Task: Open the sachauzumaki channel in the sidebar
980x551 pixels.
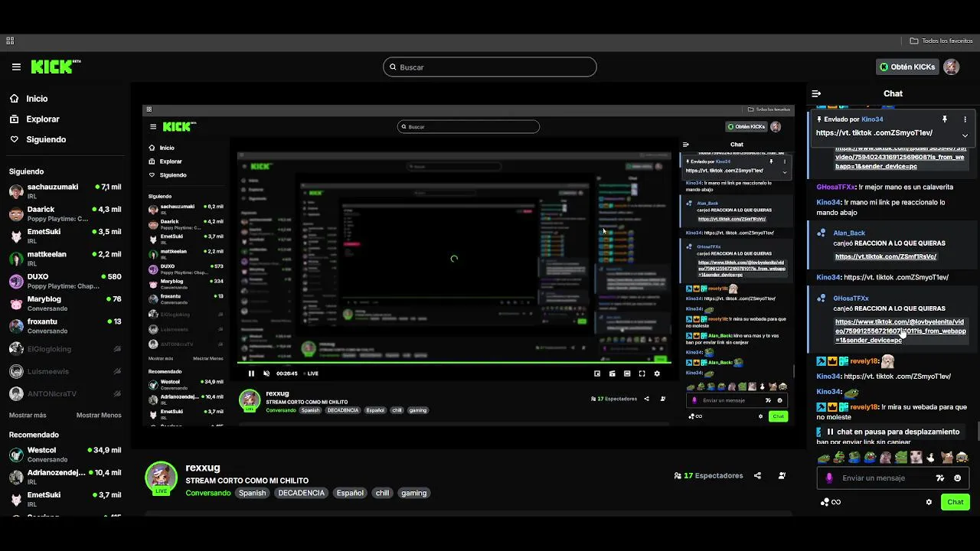Action: pos(65,191)
